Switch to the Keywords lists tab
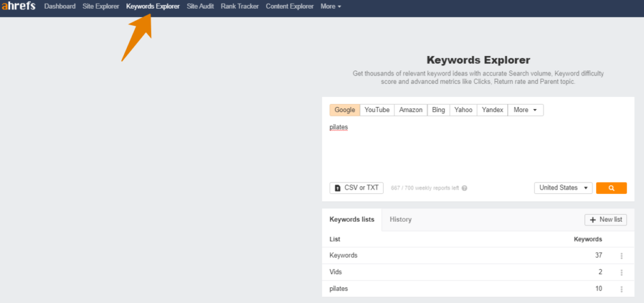 [352, 220]
